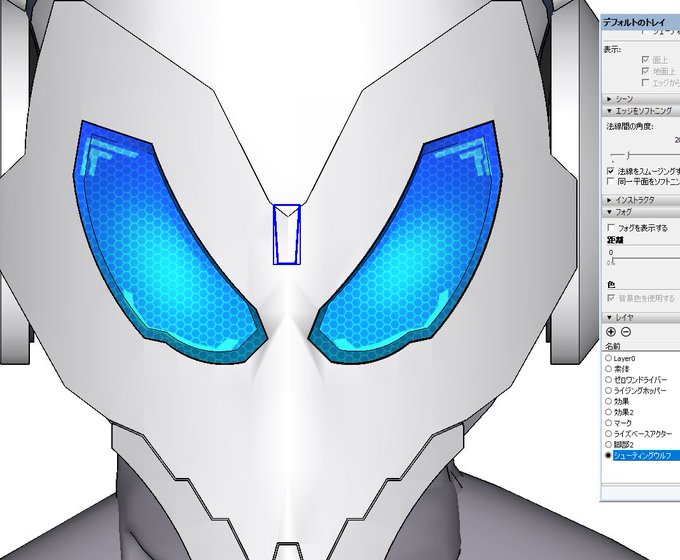Image resolution: width=680 pixels, height=560 pixels.
Task: Expand the シーン panel
Action: coord(641,99)
